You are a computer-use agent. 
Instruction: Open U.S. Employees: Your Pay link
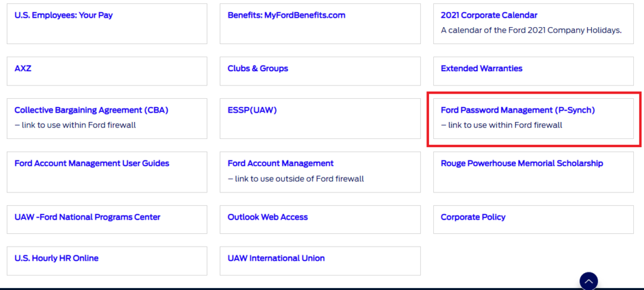(64, 15)
